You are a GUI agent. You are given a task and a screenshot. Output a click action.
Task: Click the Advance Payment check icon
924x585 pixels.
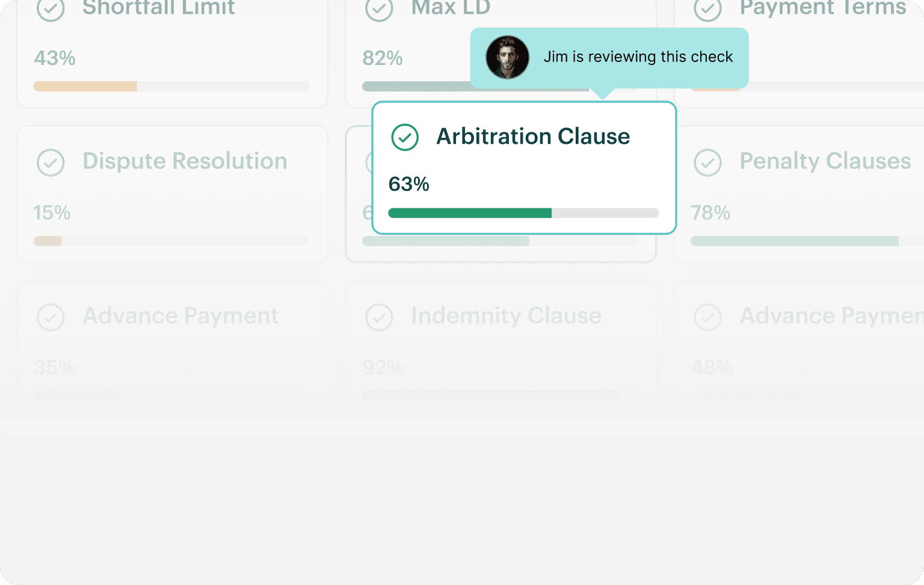51,317
